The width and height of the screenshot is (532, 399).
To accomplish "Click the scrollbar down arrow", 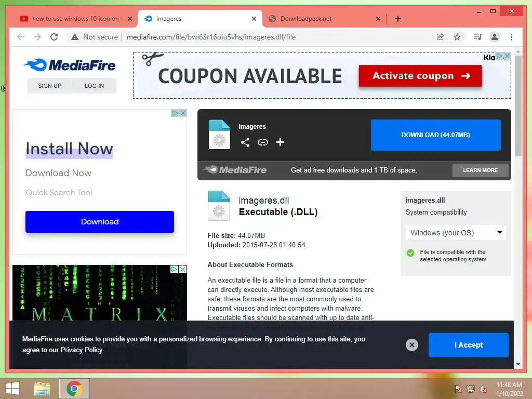I will pos(518,364).
